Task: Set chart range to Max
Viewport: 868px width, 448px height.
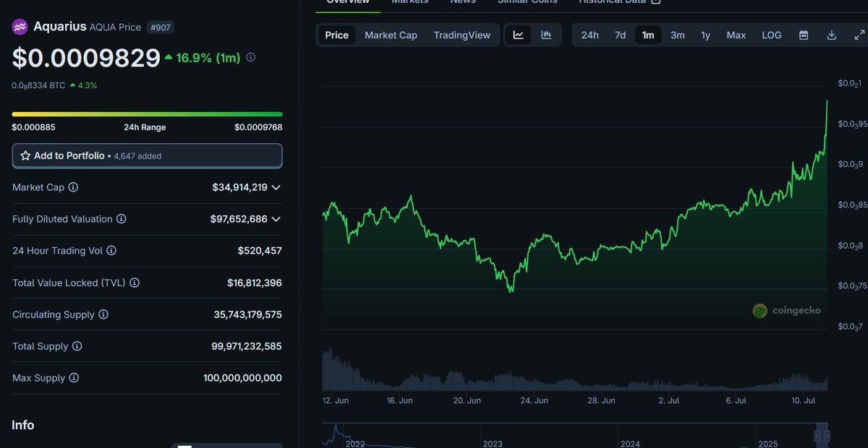Action: (736, 35)
